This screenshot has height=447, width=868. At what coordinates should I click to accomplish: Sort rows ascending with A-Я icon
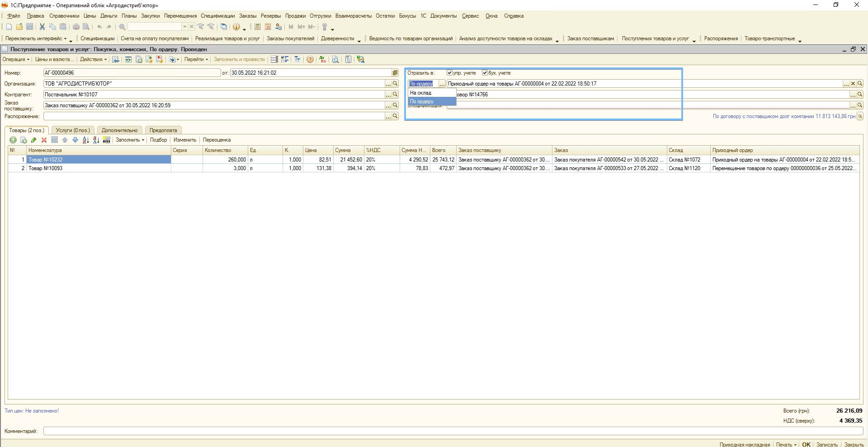pyautogui.click(x=85, y=140)
